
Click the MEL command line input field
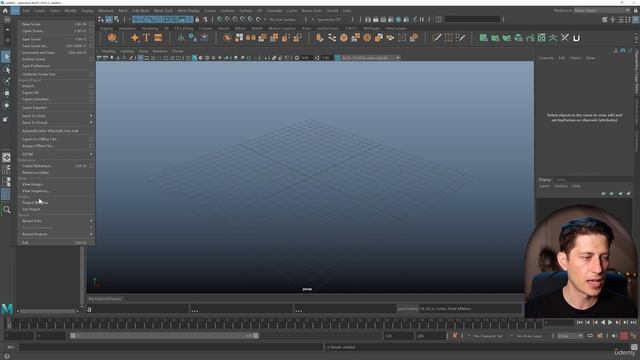click(171, 347)
